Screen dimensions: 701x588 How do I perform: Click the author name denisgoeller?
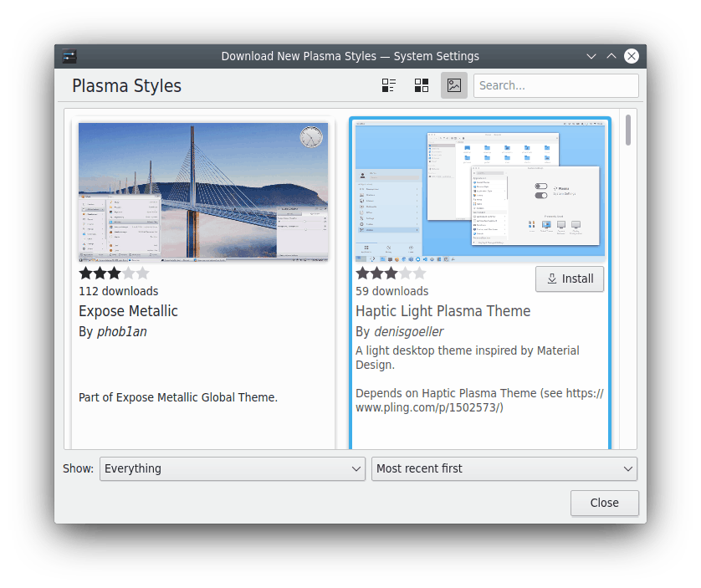tap(408, 332)
